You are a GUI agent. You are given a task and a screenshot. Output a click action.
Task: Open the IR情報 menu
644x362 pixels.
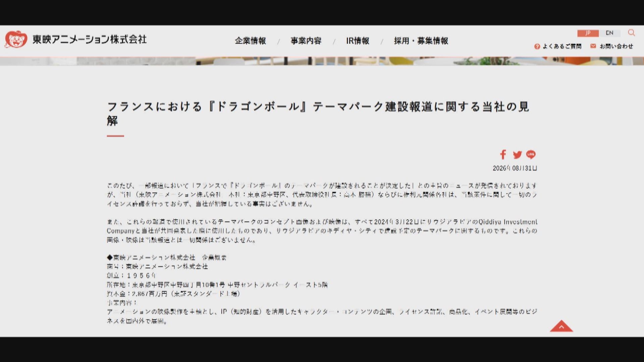tap(358, 41)
